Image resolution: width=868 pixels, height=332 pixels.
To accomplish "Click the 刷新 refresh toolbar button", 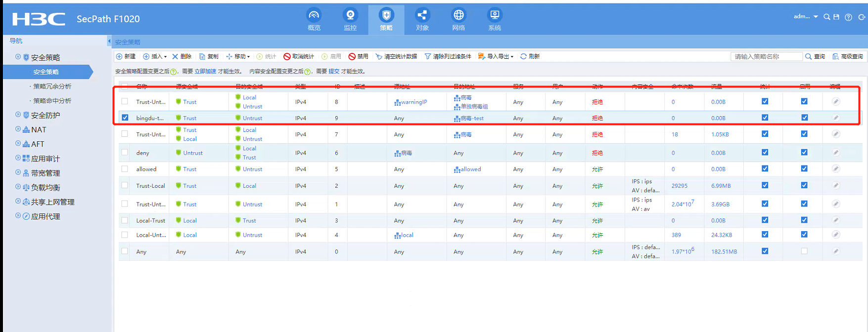I will click(530, 56).
